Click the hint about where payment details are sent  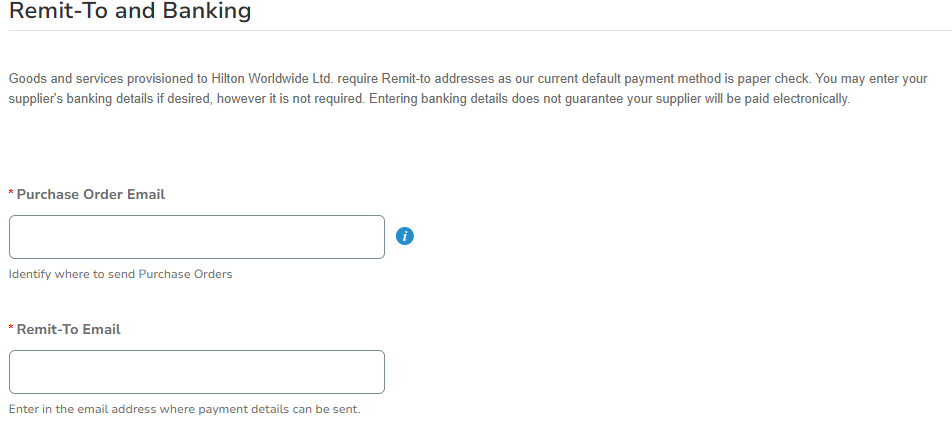pyautogui.click(x=185, y=409)
